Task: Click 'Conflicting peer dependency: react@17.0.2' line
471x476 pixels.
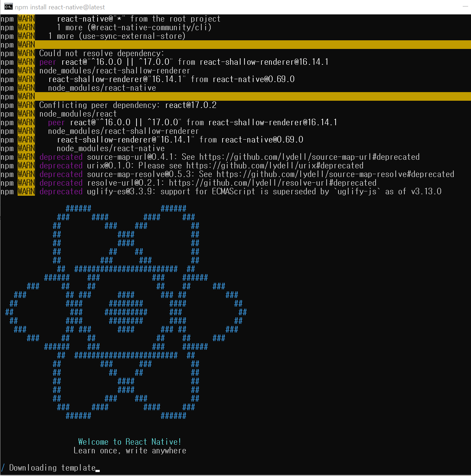Action: 128,105
